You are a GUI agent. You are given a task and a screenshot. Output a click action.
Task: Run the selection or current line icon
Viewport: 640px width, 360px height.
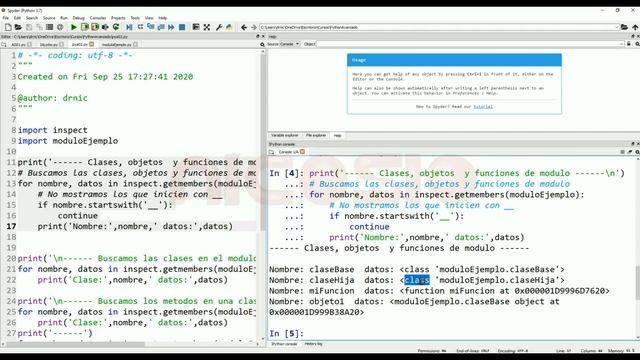105,27
